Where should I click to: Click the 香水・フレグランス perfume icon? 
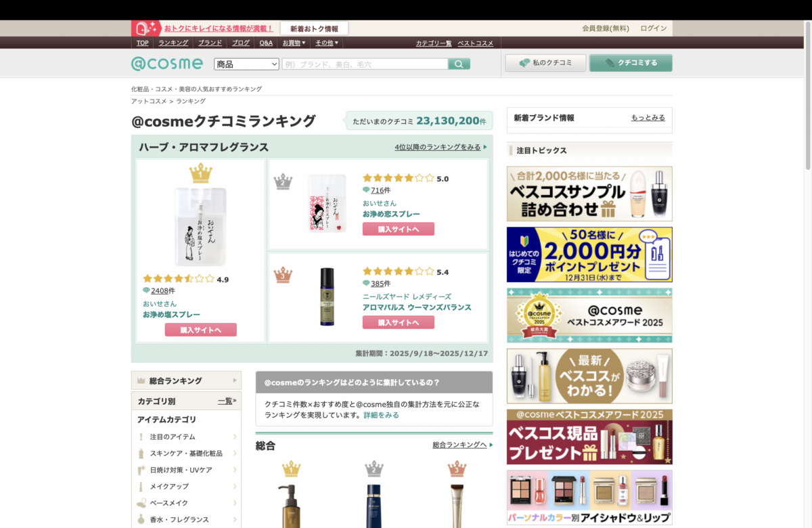point(140,519)
